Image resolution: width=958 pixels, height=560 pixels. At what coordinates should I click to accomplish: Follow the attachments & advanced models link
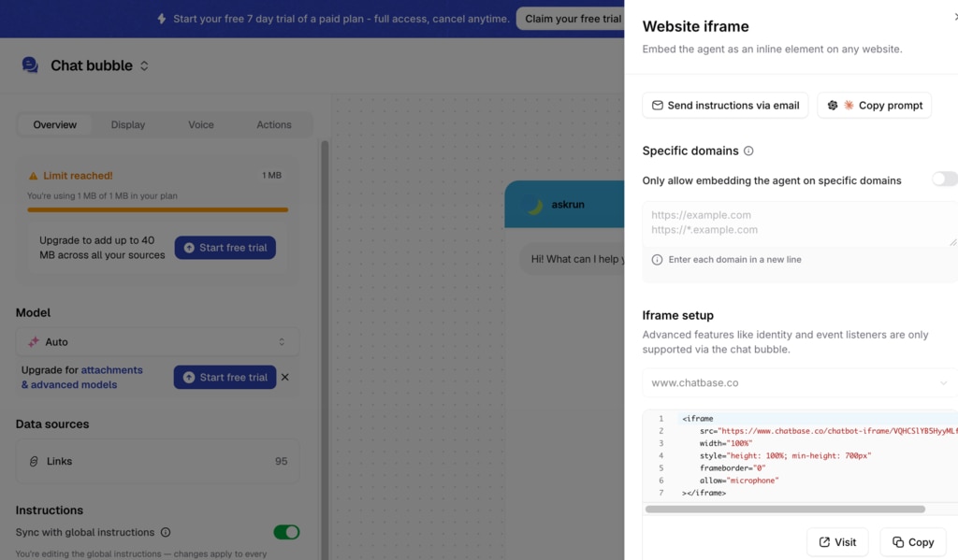coord(82,378)
